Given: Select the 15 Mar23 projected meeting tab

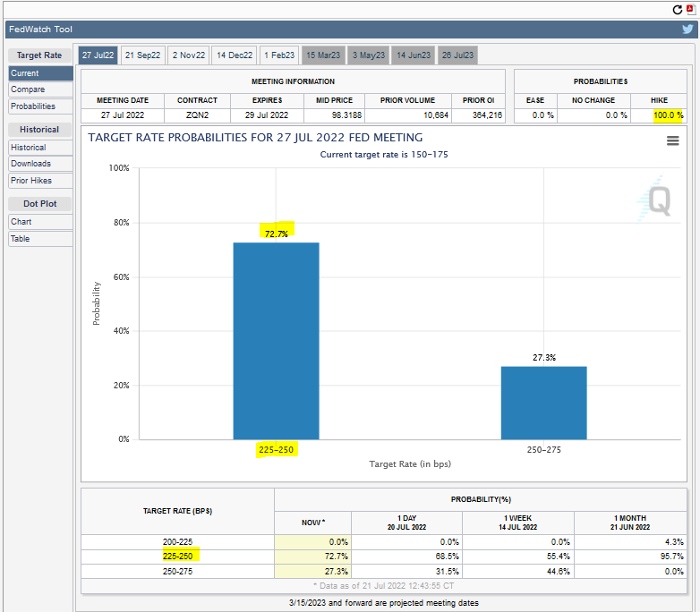Looking at the screenshot, I should pyautogui.click(x=323, y=55).
